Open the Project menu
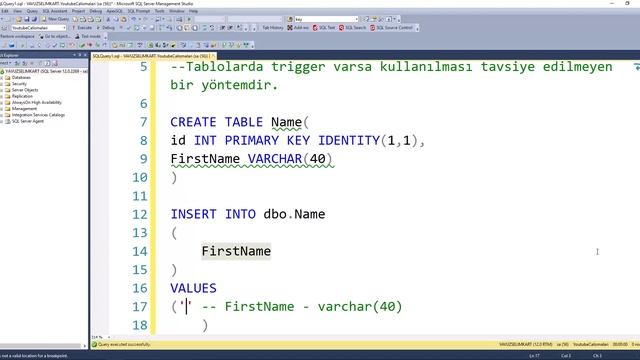Screen dimensions: 640x360 click(x=78, y=11)
